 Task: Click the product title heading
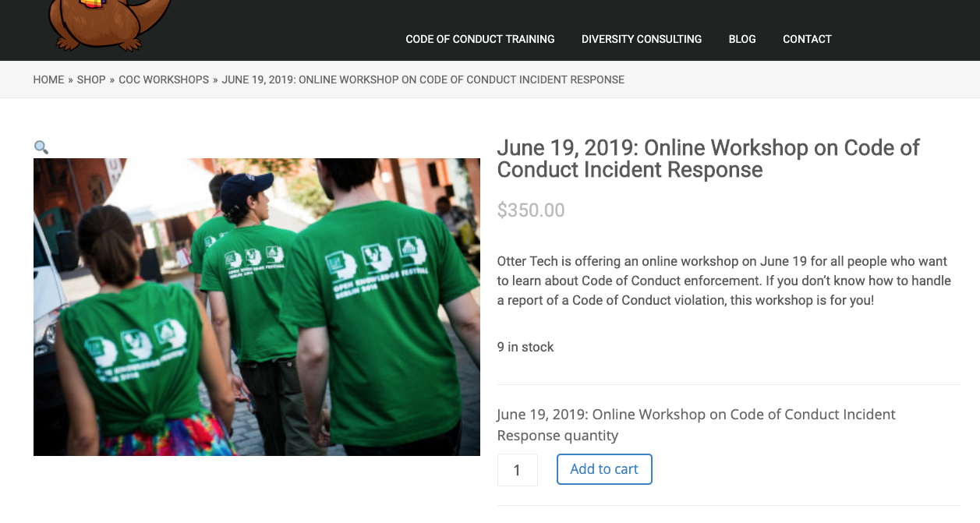(x=708, y=158)
